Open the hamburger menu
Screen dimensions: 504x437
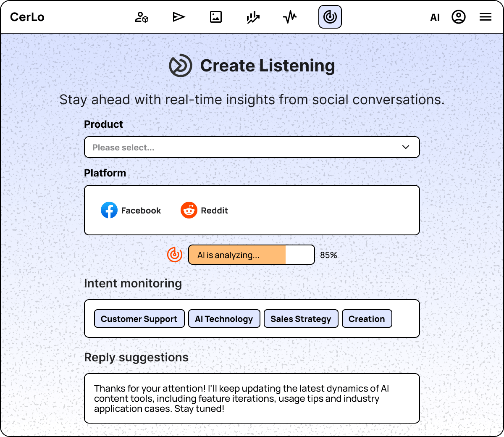(x=486, y=17)
